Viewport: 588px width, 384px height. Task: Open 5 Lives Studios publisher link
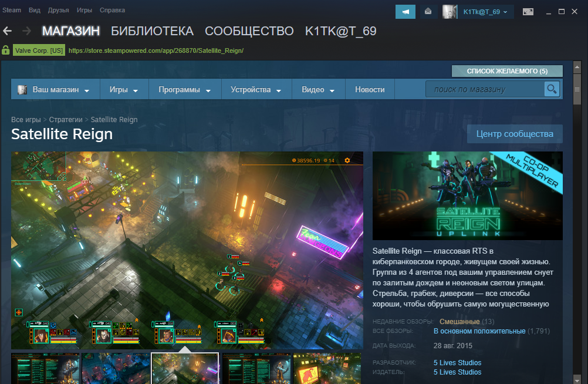[x=457, y=372]
